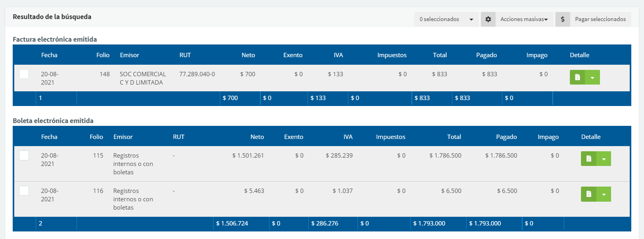Click Folio header in boleta table
Screen dimensions: 644x239
[x=96, y=137]
